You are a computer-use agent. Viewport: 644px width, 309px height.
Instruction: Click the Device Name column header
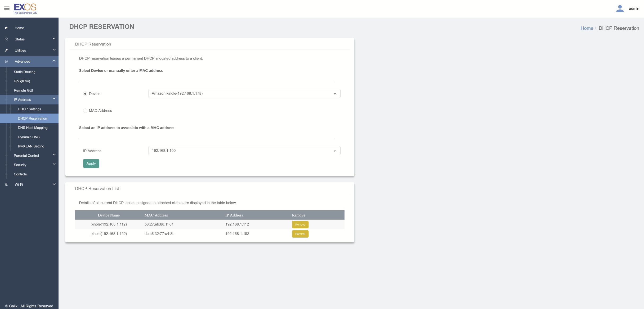coord(109,215)
